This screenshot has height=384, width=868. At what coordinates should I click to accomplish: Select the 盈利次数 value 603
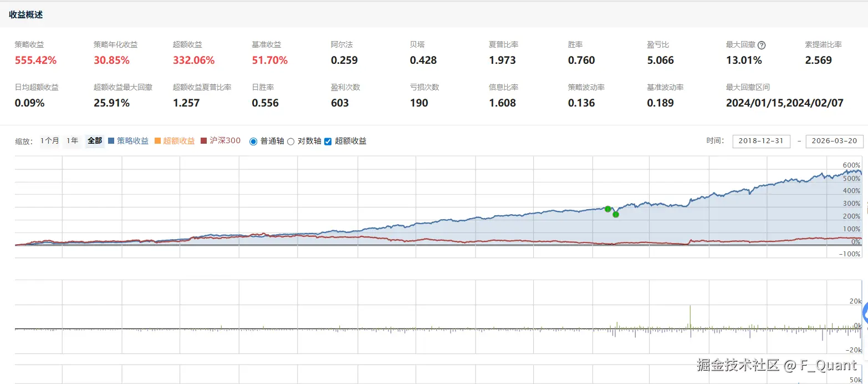pyautogui.click(x=340, y=103)
